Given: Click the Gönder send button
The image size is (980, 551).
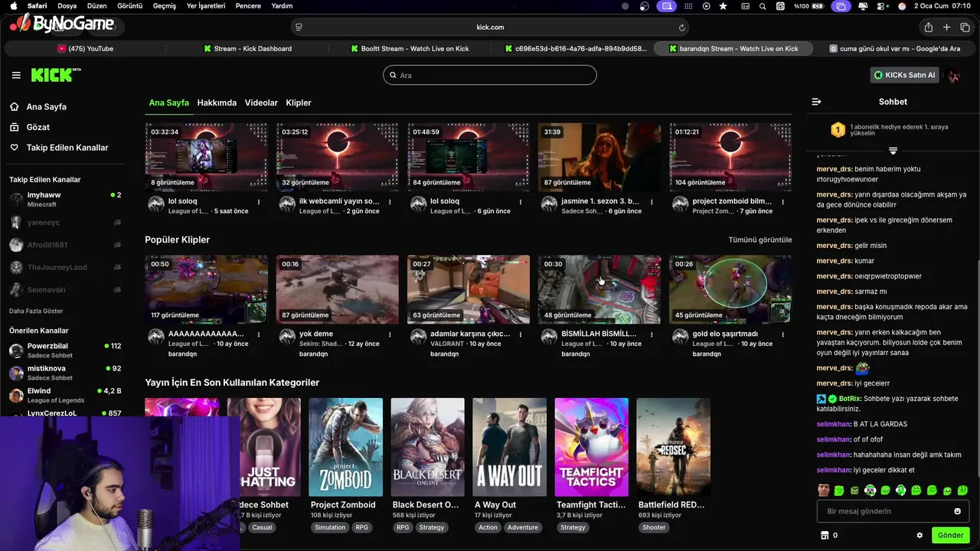Looking at the screenshot, I should click(950, 535).
